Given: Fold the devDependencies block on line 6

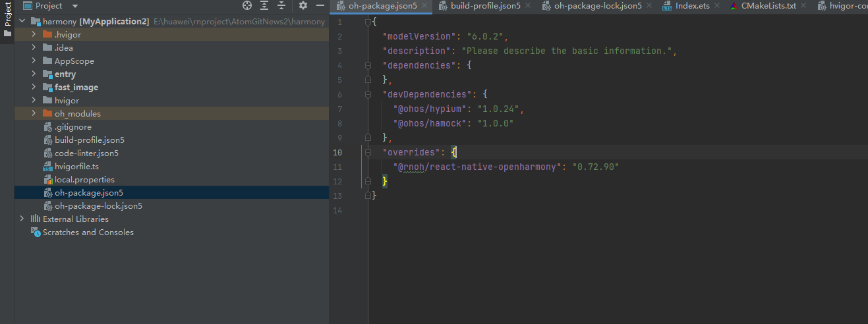Looking at the screenshot, I should 368,94.
